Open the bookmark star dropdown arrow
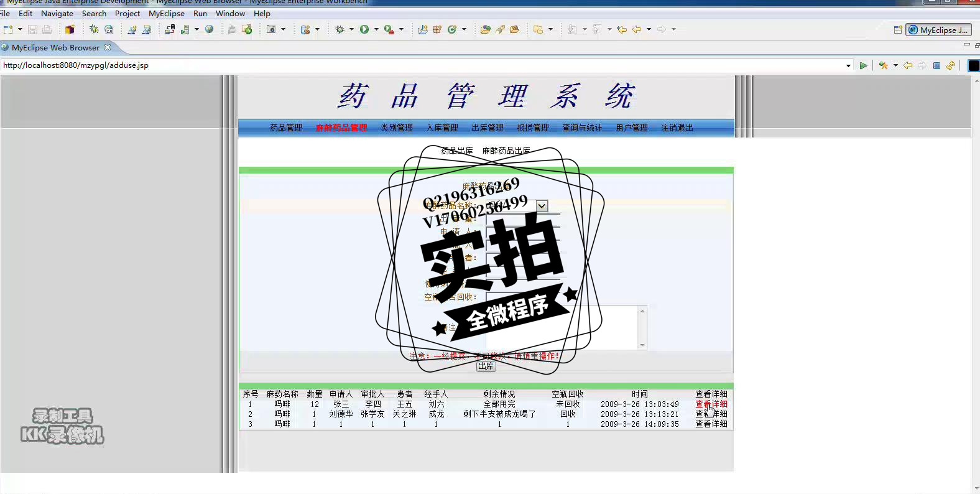This screenshot has height=494, width=980. [x=895, y=65]
